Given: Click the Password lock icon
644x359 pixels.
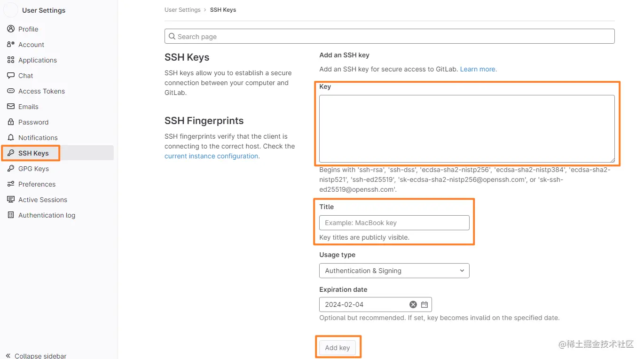Looking at the screenshot, I should coord(11,122).
